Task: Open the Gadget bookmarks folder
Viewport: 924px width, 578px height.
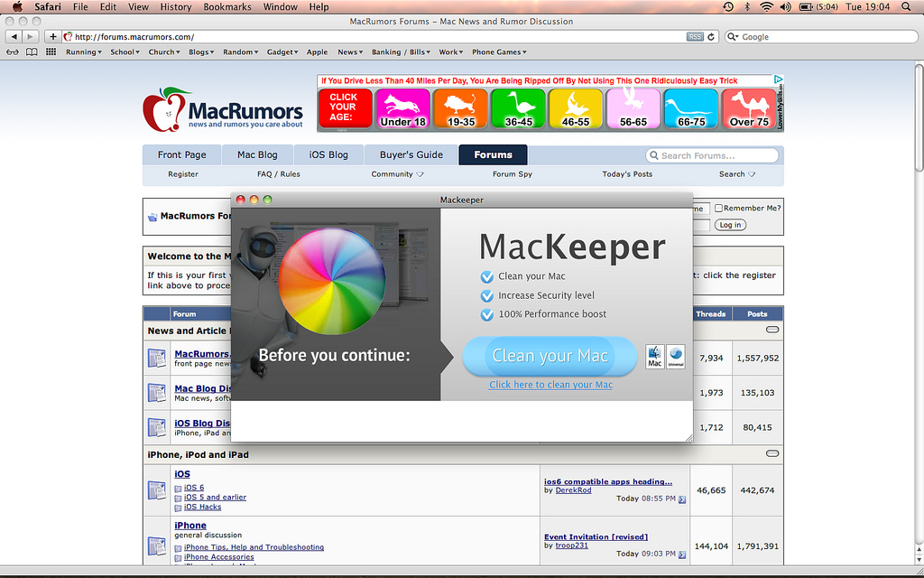Action: [282, 51]
